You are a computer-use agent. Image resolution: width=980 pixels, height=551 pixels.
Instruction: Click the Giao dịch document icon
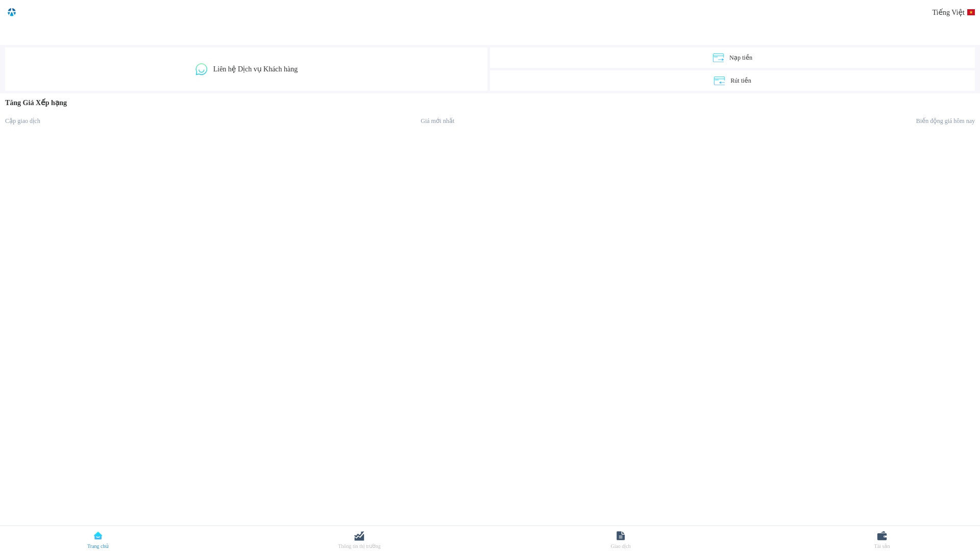pos(621,536)
